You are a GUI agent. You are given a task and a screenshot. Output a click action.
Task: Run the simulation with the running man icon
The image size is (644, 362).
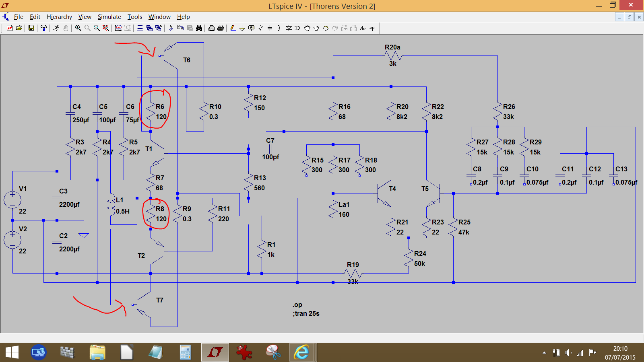[56, 28]
